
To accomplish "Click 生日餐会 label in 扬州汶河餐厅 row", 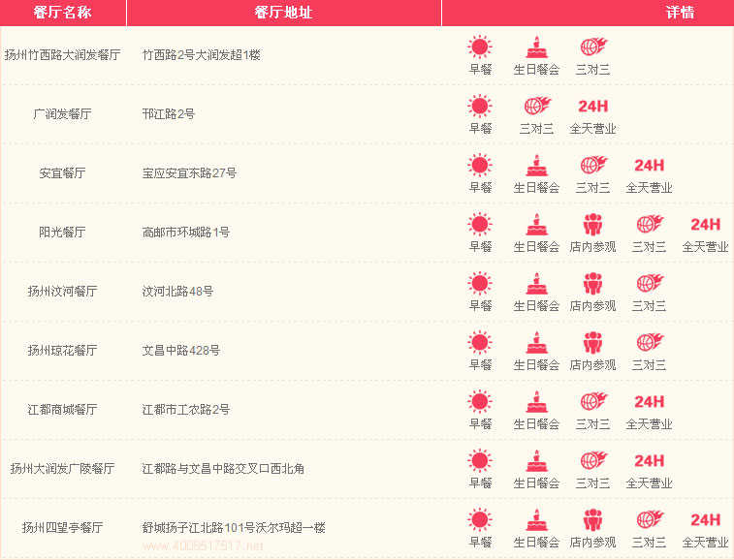I will click(536, 306).
